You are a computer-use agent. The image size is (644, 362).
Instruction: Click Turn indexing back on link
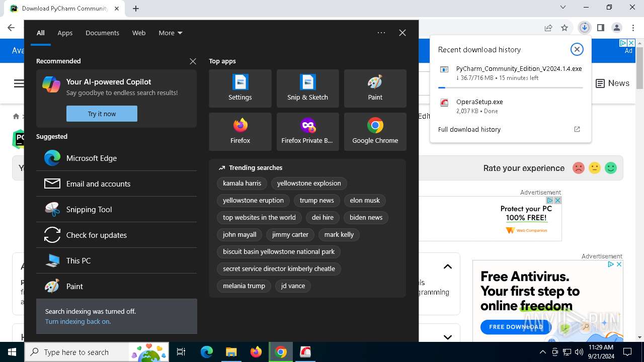click(78, 321)
